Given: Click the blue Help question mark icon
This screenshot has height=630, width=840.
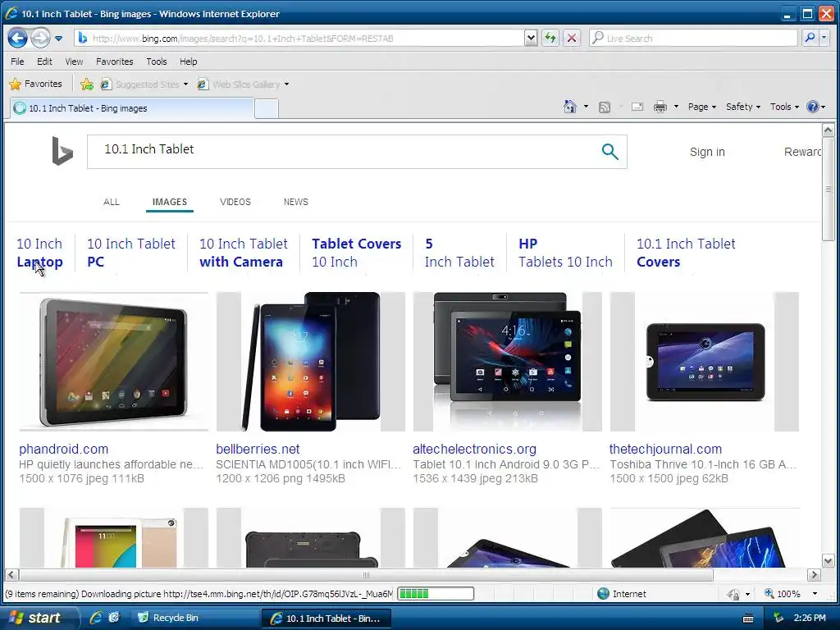Looking at the screenshot, I should (813, 107).
